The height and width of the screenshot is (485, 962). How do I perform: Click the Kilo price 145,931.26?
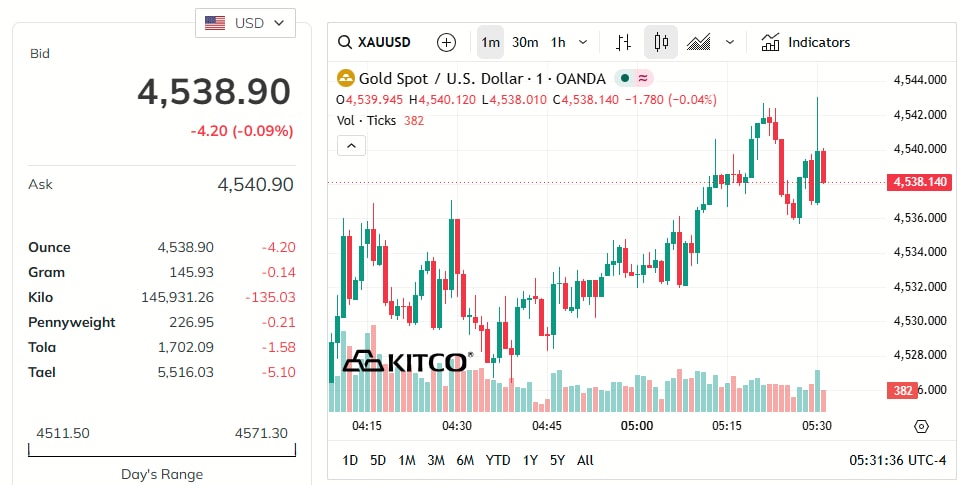(x=177, y=297)
